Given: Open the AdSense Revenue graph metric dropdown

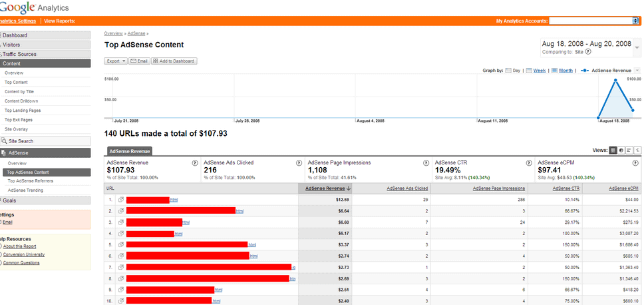Looking at the screenshot, I should pyautogui.click(x=637, y=71).
